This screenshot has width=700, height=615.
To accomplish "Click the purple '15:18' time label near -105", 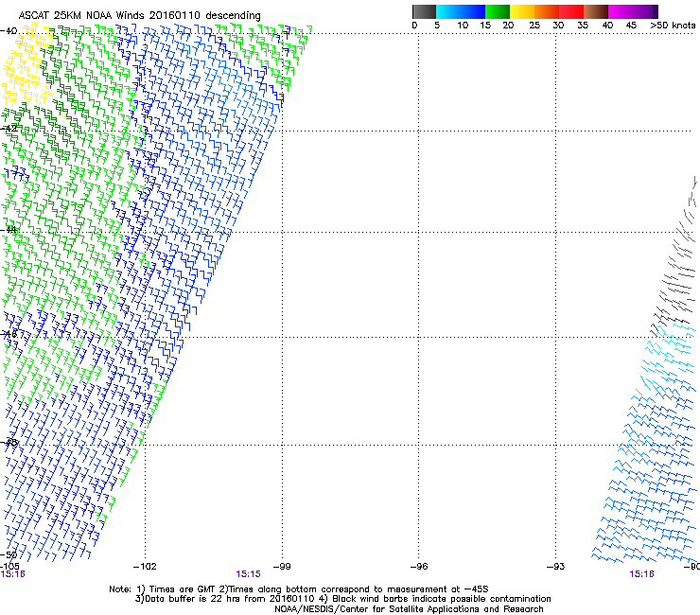I will click(x=12, y=574).
